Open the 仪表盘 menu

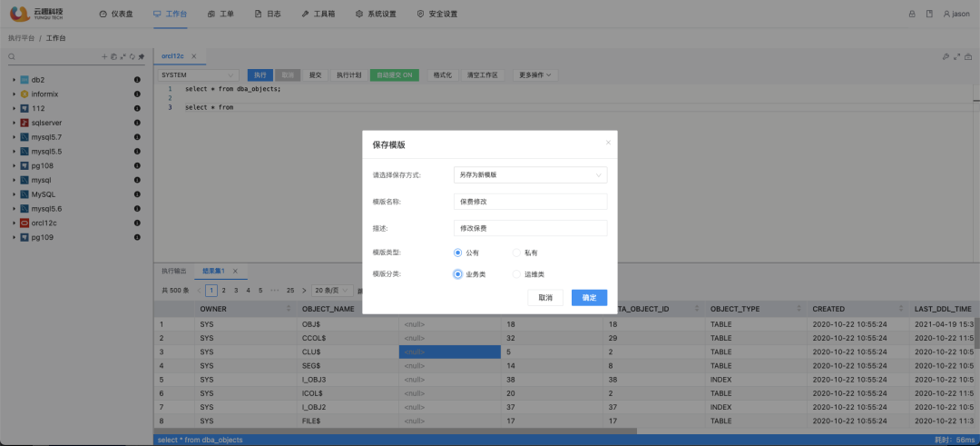click(x=116, y=14)
